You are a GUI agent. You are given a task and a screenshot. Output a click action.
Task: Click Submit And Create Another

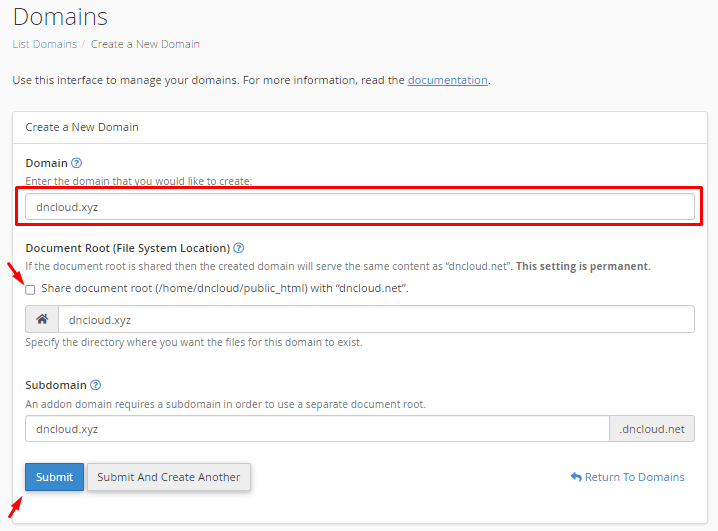(168, 477)
